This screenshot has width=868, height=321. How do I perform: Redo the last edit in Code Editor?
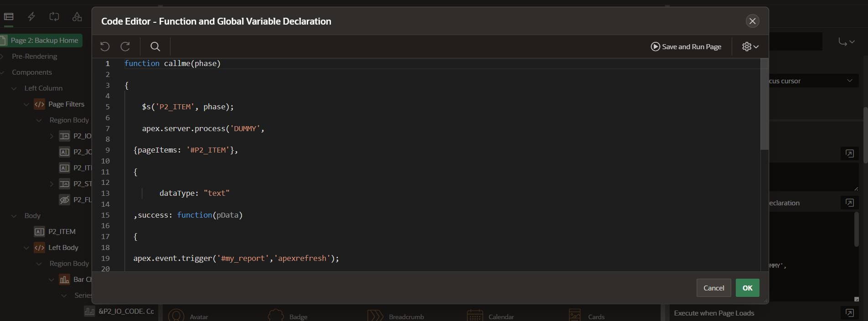(x=125, y=46)
